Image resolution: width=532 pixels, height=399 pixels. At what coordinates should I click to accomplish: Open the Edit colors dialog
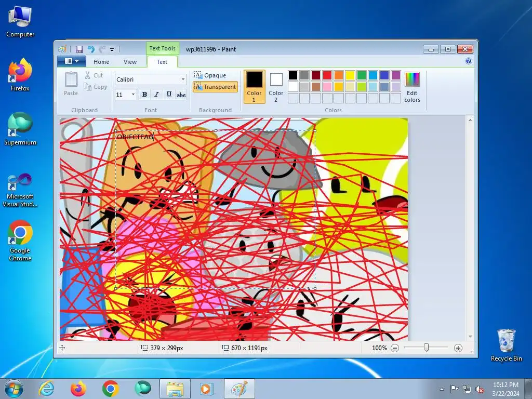(412, 87)
